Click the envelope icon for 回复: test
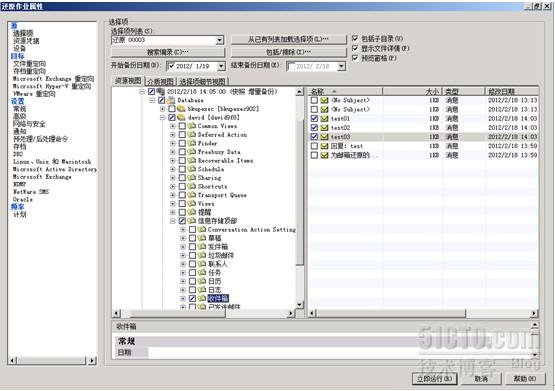 point(324,146)
